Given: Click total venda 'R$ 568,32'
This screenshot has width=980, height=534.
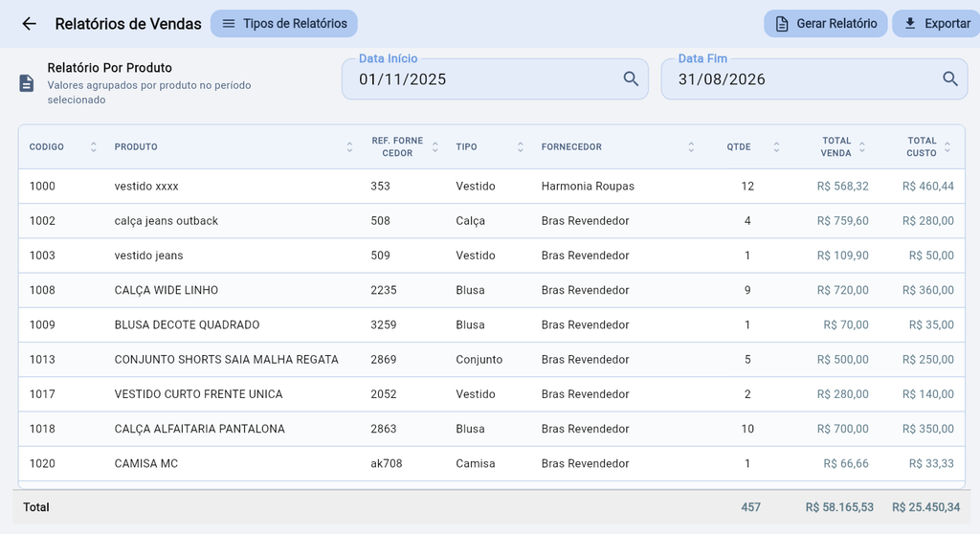Looking at the screenshot, I should [842, 187].
